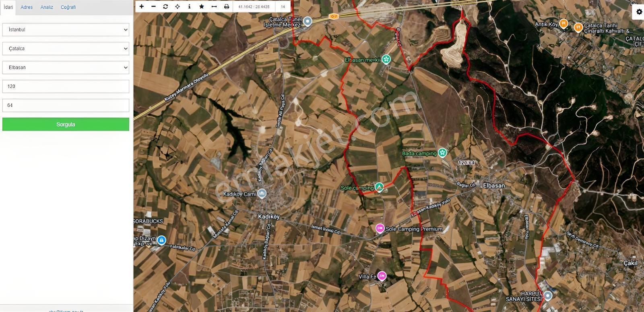Zoom in with the plus icon
644x312 pixels.
pos(142,6)
